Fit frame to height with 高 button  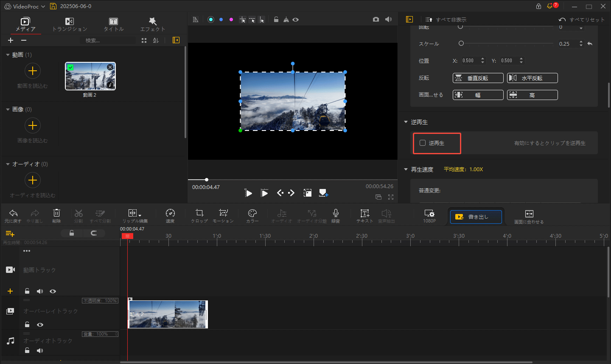tap(533, 95)
